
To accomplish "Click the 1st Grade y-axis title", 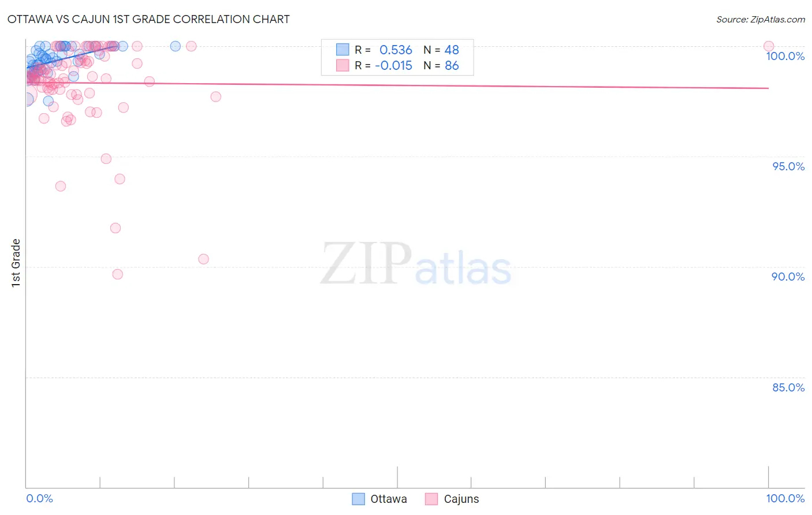I will point(16,263).
